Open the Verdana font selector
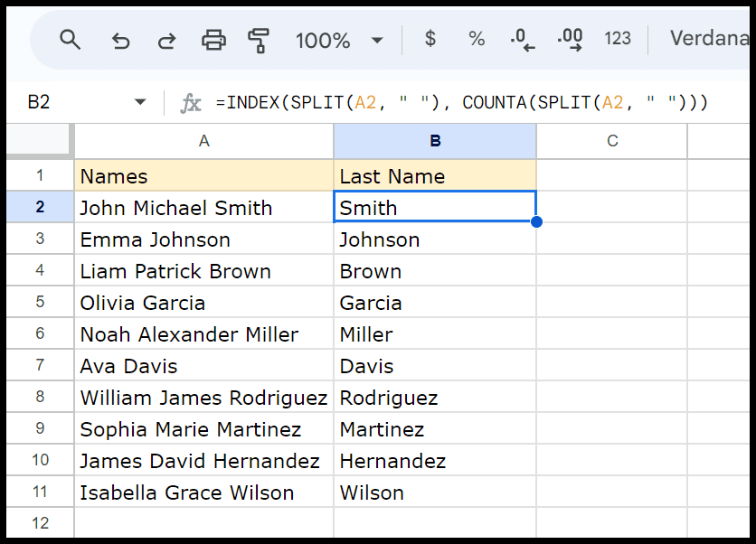Viewport: 756px width, 544px height. [709, 39]
